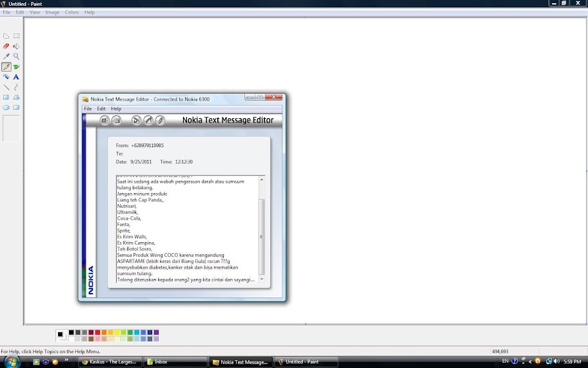
Task: Click the EN language indicator
Action: 505,362
